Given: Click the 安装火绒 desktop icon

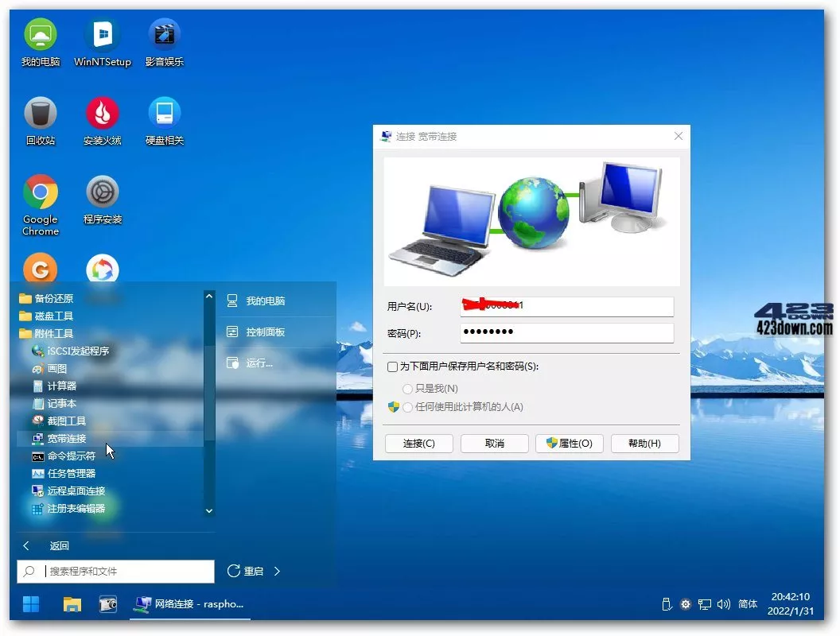Looking at the screenshot, I should (x=103, y=114).
